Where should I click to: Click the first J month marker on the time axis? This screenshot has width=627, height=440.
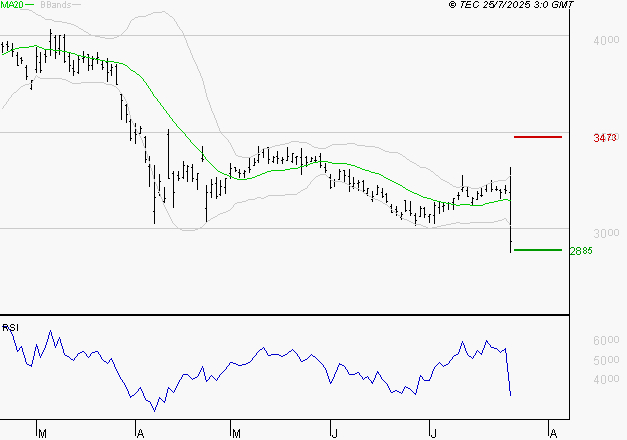335,433
